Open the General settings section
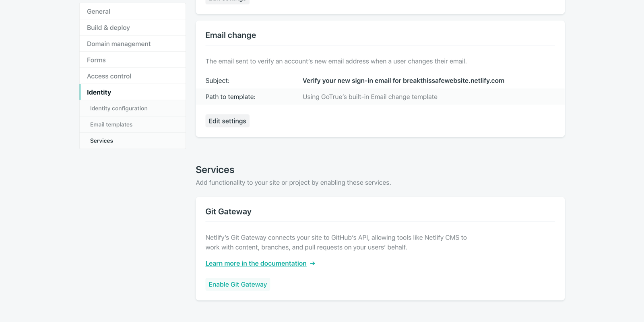Screen dimensions: 644x322 click(x=99, y=11)
